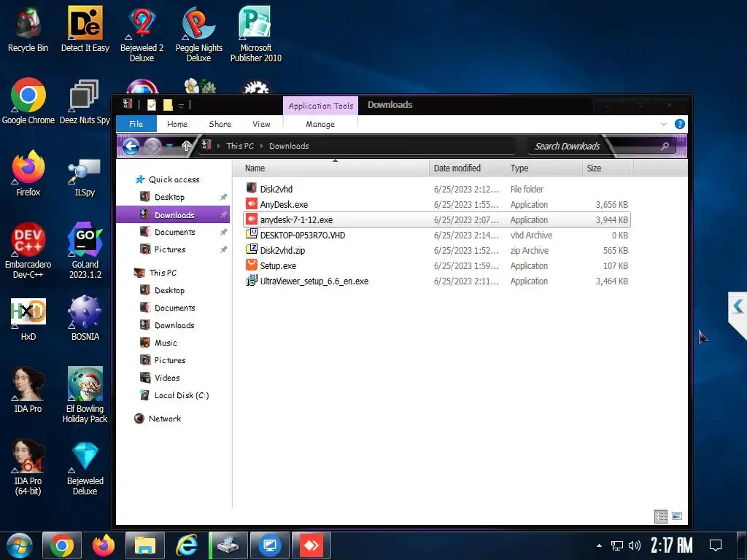747x560 pixels.
Task: Switch to the Home ribbon tab
Action: click(177, 124)
